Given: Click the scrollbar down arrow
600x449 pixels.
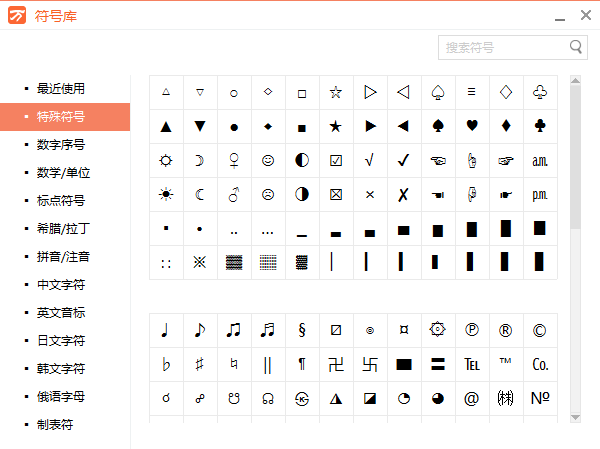Looking at the screenshot, I should tap(575, 416).
